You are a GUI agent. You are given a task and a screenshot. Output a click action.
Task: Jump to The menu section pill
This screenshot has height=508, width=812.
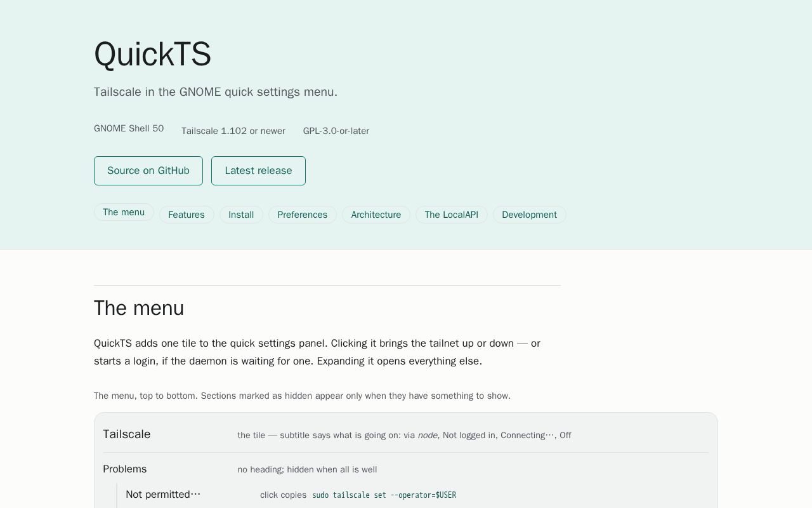tap(124, 212)
